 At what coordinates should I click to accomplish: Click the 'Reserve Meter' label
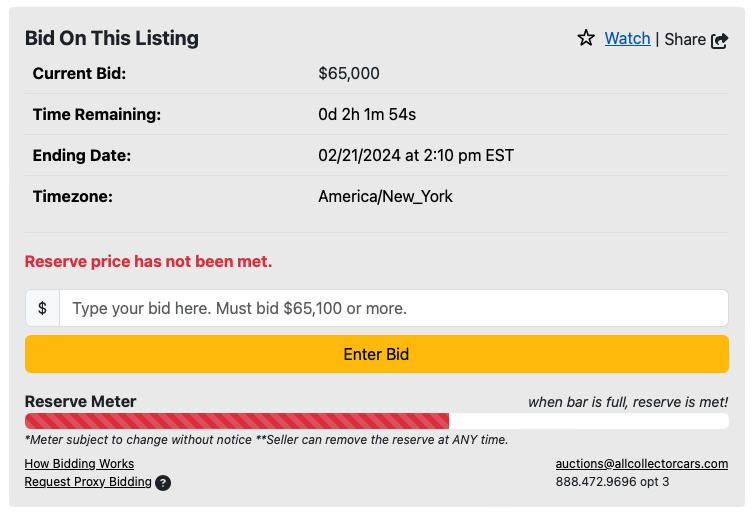coord(80,401)
